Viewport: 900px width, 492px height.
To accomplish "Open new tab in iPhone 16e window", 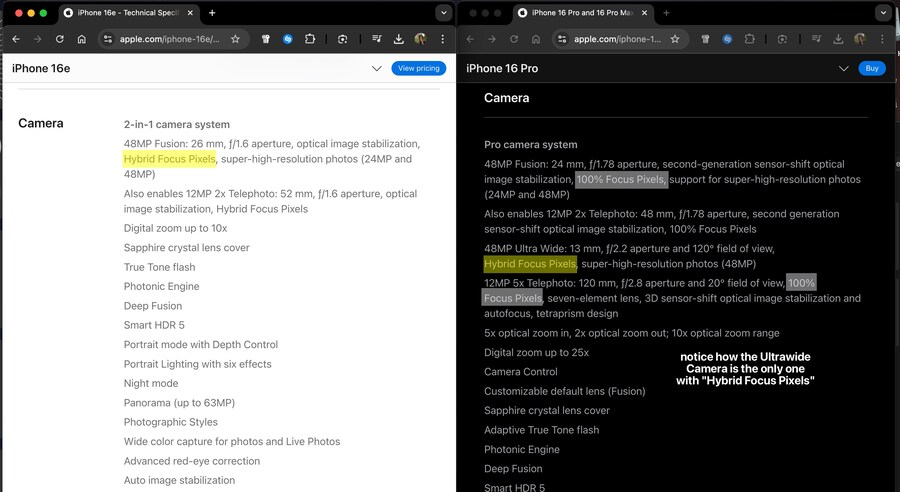I will point(212,13).
